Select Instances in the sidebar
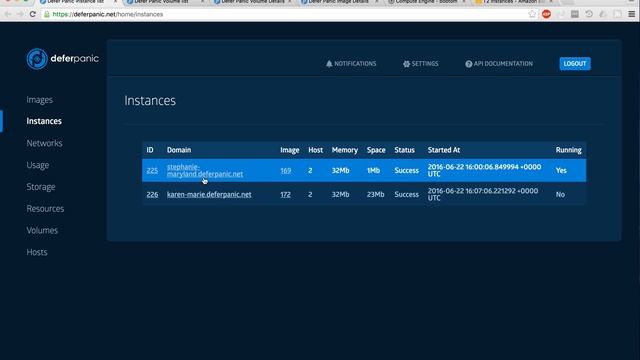This screenshot has width=640, height=360. tap(44, 121)
